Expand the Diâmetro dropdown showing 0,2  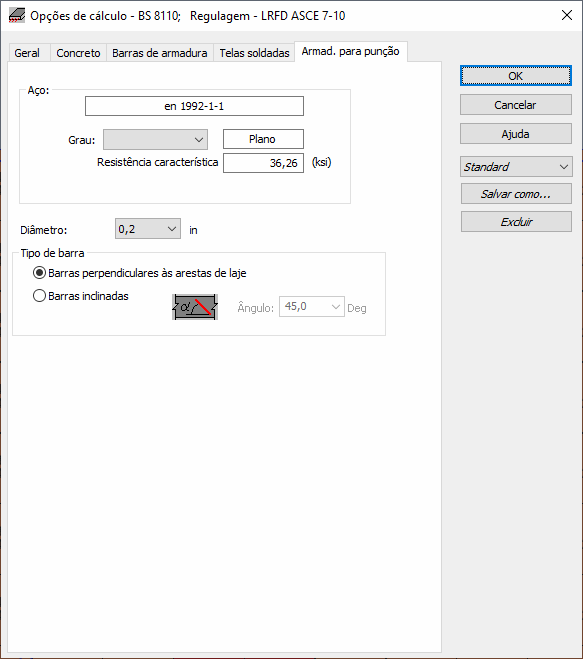point(148,229)
